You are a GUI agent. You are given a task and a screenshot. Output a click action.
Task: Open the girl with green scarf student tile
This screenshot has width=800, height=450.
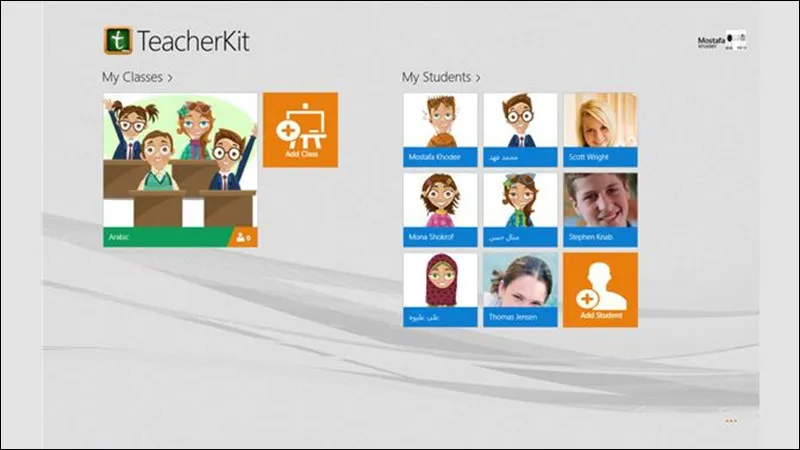[520, 210]
